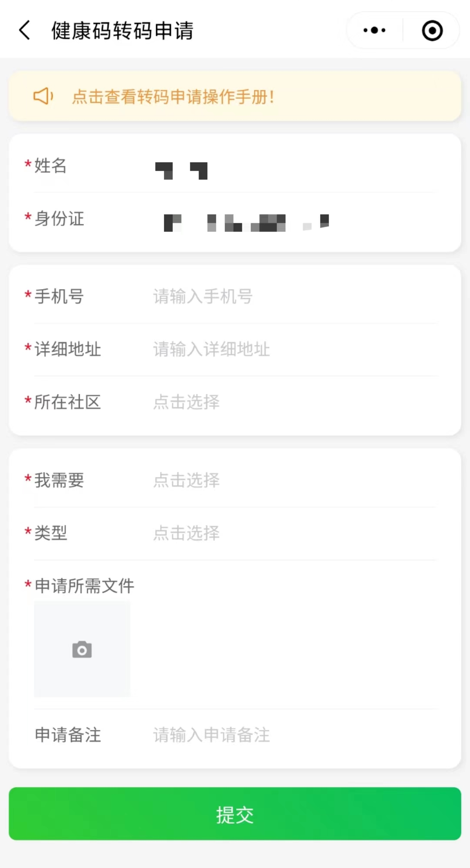Screen dimensions: 470x868
Task: Tap the masked 姓名 name value
Action: [x=182, y=170]
